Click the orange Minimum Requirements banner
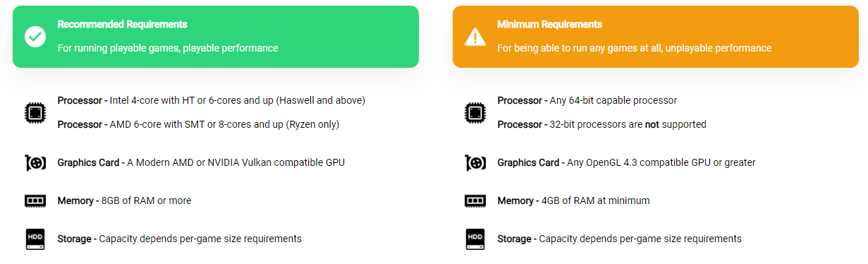This screenshot has width=868, height=264. click(x=656, y=37)
